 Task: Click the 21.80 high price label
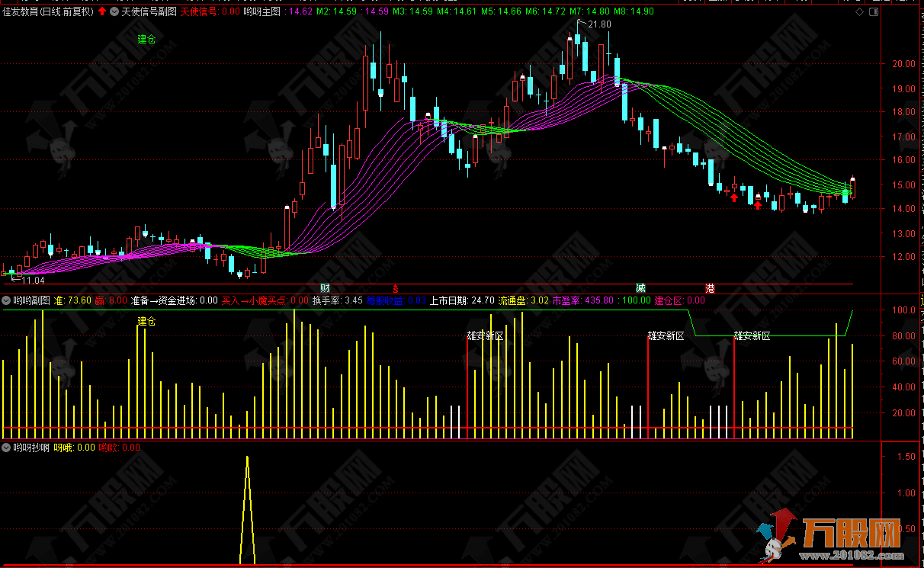click(x=600, y=24)
